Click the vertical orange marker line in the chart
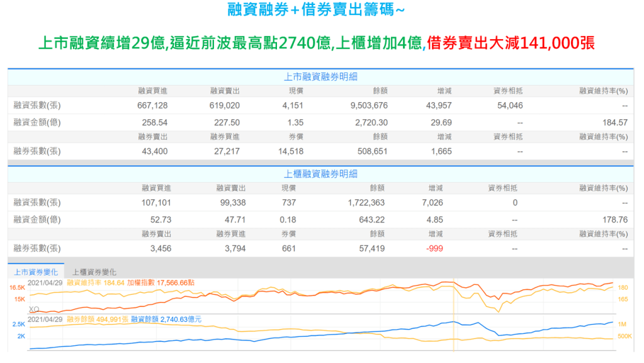The height and width of the screenshot is (363, 644). [x=453, y=315]
